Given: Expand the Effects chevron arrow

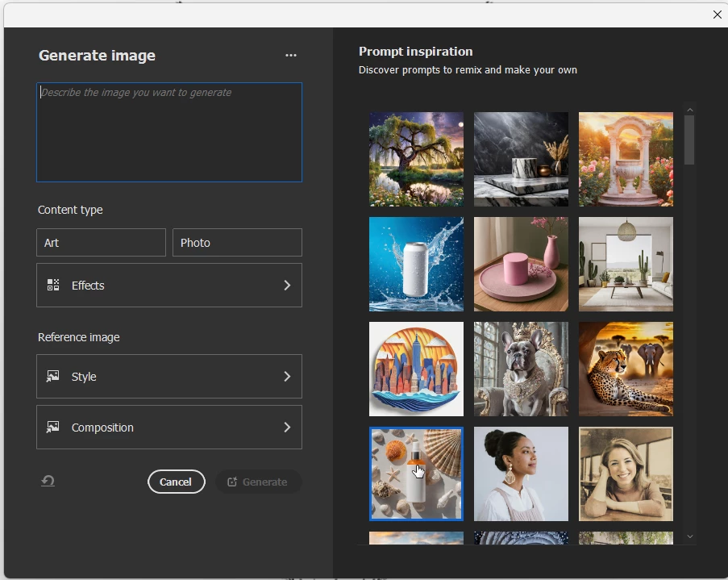Looking at the screenshot, I should click(x=287, y=286).
